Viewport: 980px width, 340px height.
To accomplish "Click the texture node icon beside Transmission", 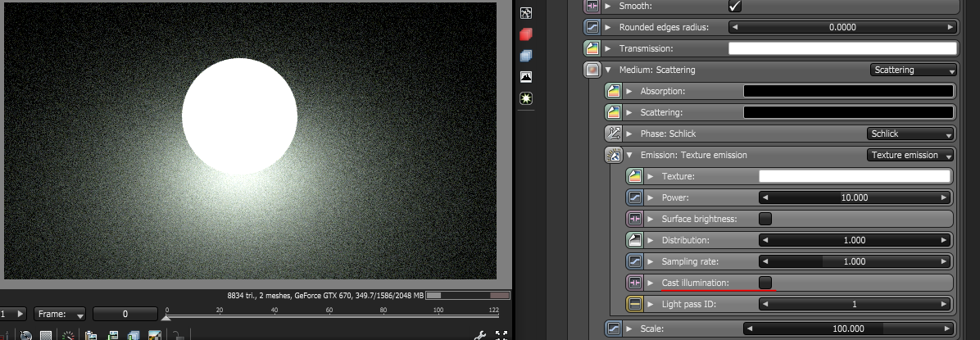I will [x=592, y=49].
